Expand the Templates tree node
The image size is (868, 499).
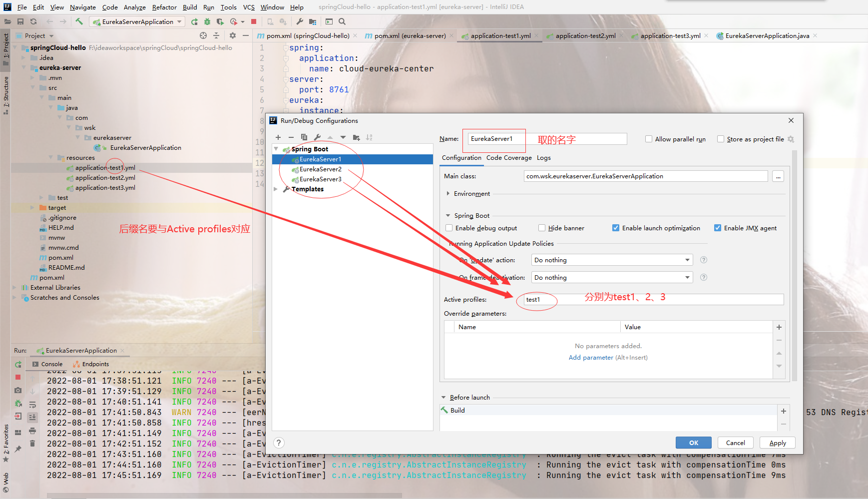[276, 189]
